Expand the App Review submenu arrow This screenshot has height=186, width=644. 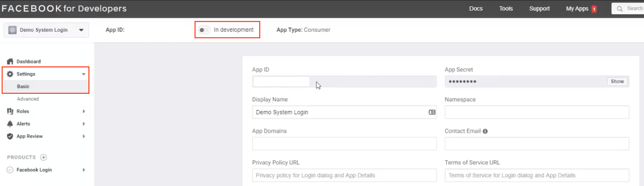tap(84, 136)
